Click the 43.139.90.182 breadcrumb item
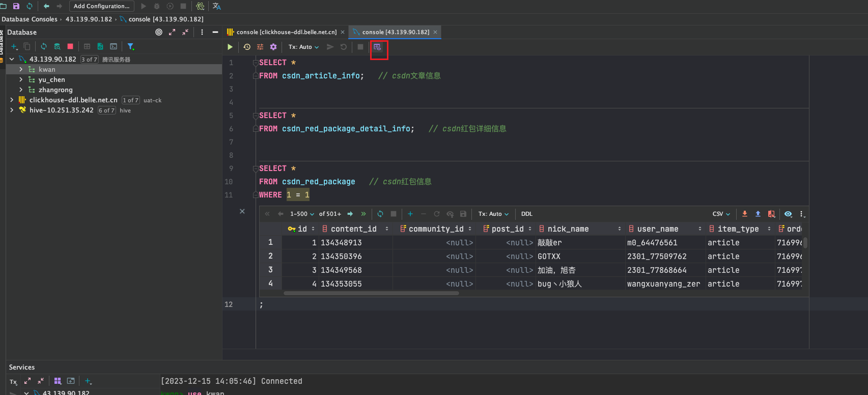Screen dimensions: 868x395 tap(89, 19)
